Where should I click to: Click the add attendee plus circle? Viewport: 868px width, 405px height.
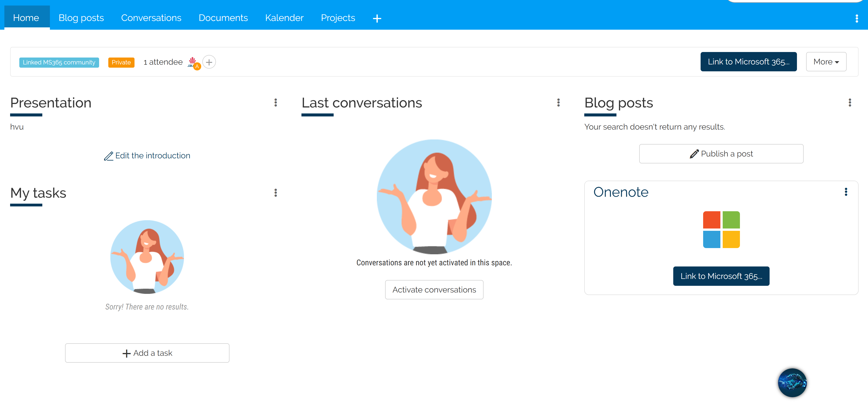point(209,62)
